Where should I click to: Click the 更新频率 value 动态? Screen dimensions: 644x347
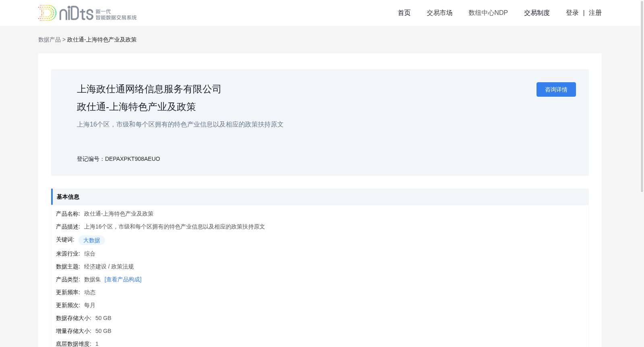[x=90, y=292]
